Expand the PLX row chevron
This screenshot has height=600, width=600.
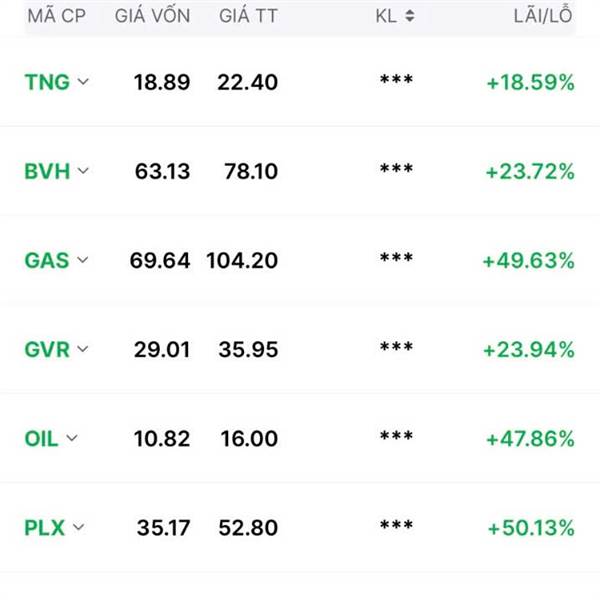coord(79,527)
